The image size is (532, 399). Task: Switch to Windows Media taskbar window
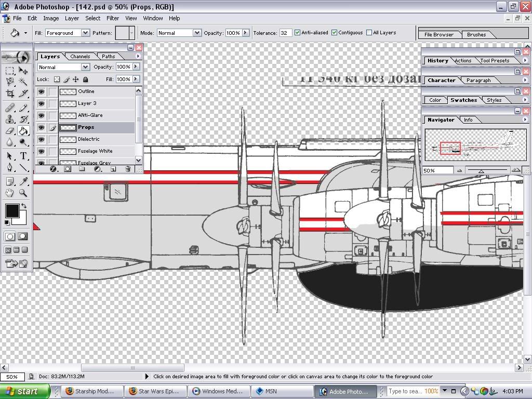click(x=218, y=391)
